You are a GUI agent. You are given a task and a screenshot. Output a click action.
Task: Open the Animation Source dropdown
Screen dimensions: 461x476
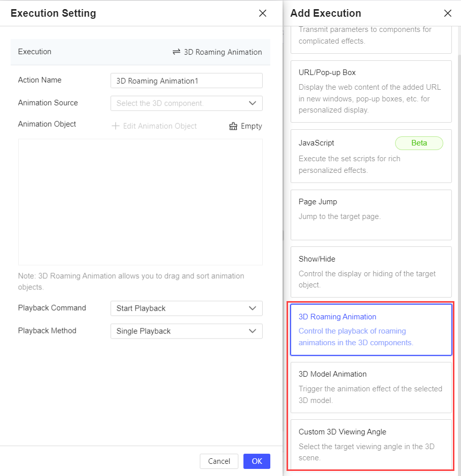coord(186,103)
